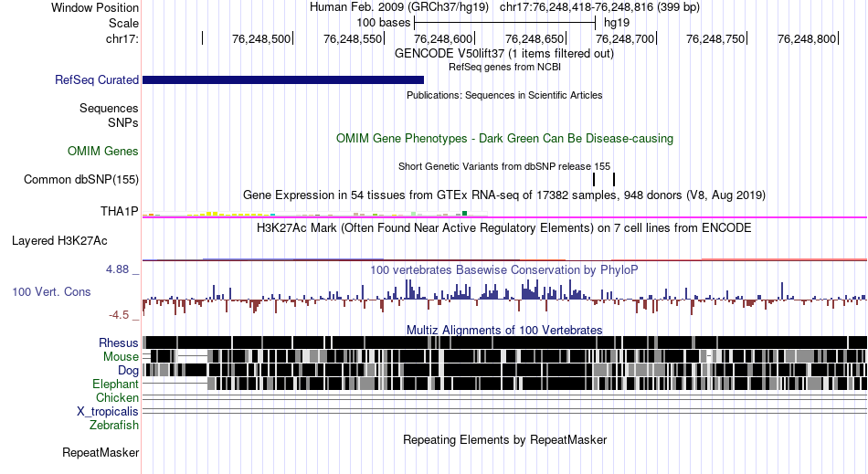
Task: Click the Window Position label
Action: click(x=95, y=7)
